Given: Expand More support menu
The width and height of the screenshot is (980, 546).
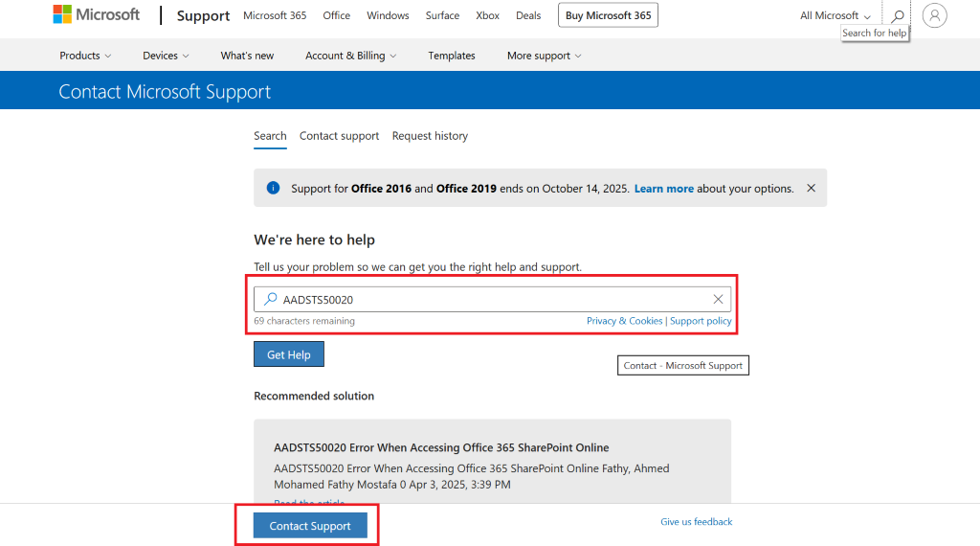Looking at the screenshot, I should coord(544,56).
